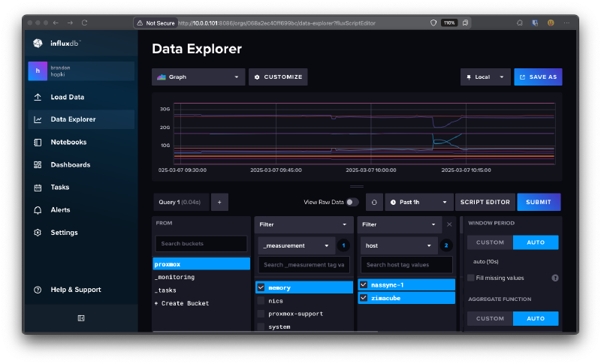Uncheck the zimacube host filter

click(x=364, y=298)
